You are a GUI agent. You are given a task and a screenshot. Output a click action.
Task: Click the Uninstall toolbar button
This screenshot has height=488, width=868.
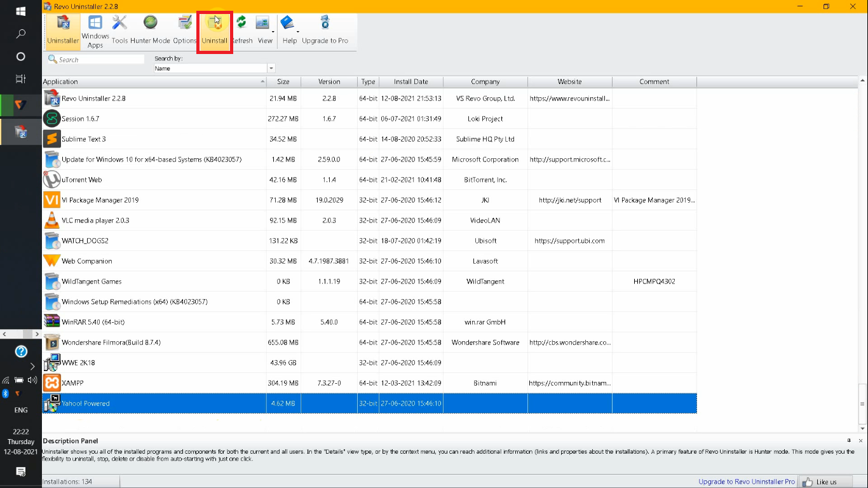point(215,31)
